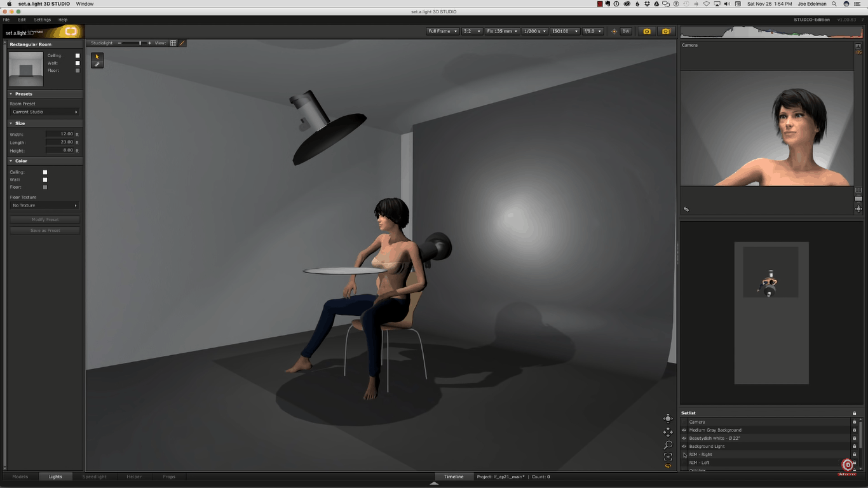Open the Fix 135 mm lens dropdown
The height and width of the screenshot is (488, 868).
502,31
